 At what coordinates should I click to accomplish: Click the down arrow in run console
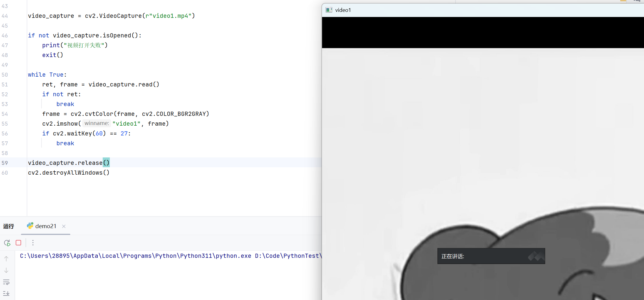point(6,270)
